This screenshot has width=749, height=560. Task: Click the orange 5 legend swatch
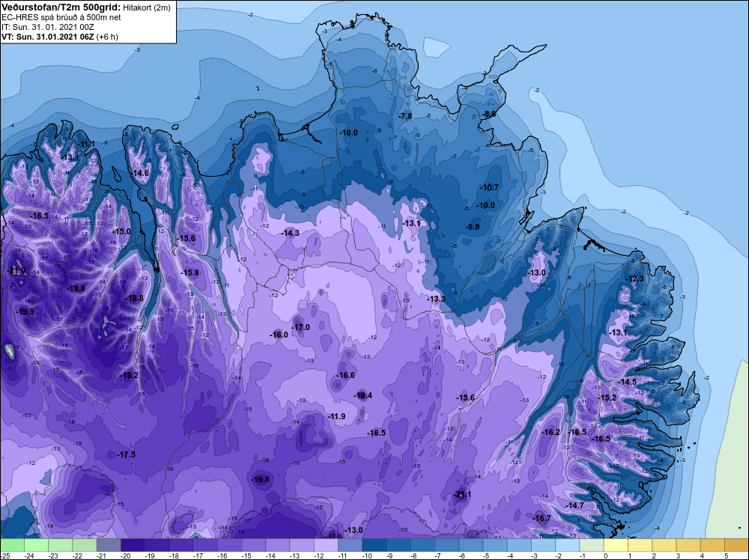[736, 545]
